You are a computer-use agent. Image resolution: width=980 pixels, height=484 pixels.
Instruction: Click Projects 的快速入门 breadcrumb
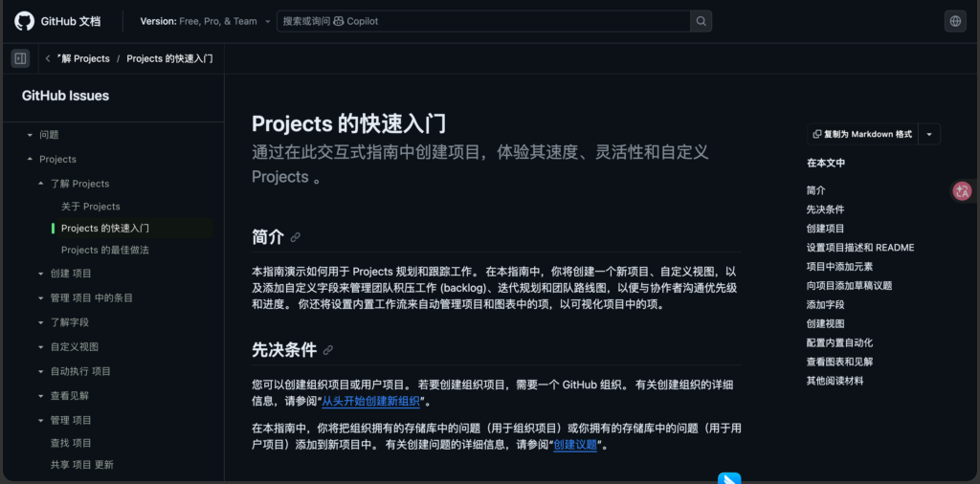(170, 58)
